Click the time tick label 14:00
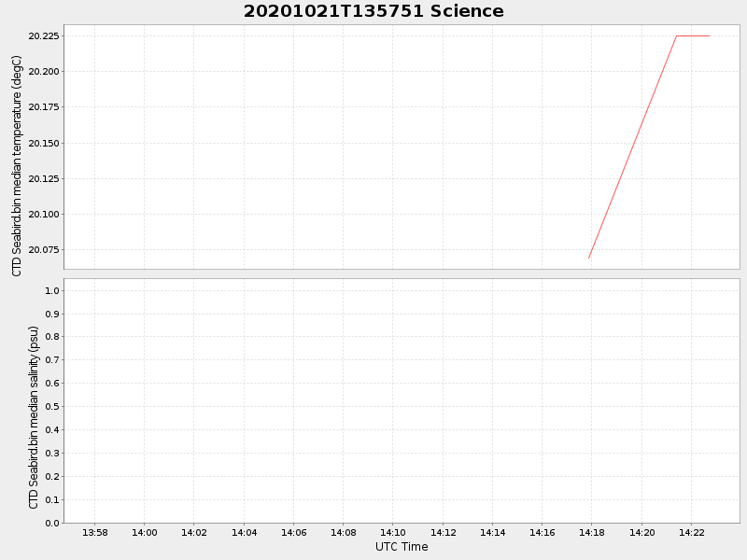 click(x=145, y=533)
